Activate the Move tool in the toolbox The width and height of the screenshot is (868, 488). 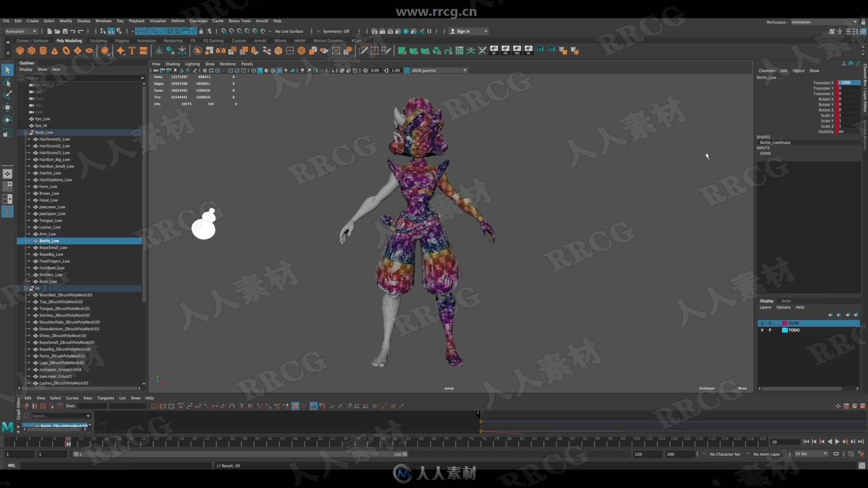point(7,108)
